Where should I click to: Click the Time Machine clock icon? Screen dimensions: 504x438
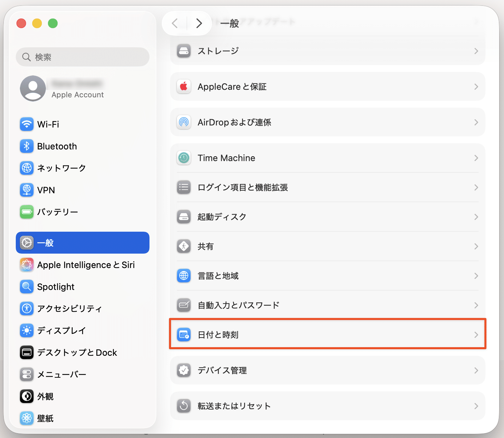click(x=184, y=158)
